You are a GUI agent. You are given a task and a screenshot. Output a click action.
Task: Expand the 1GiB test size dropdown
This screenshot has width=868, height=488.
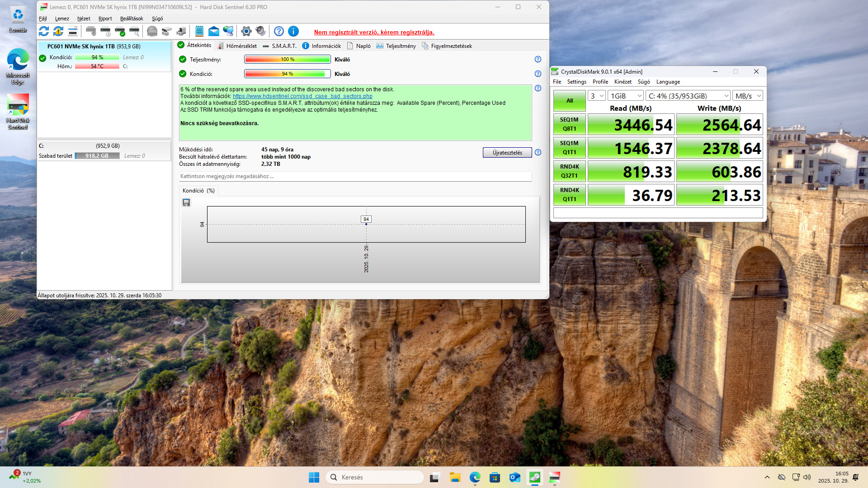pos(625,96)
